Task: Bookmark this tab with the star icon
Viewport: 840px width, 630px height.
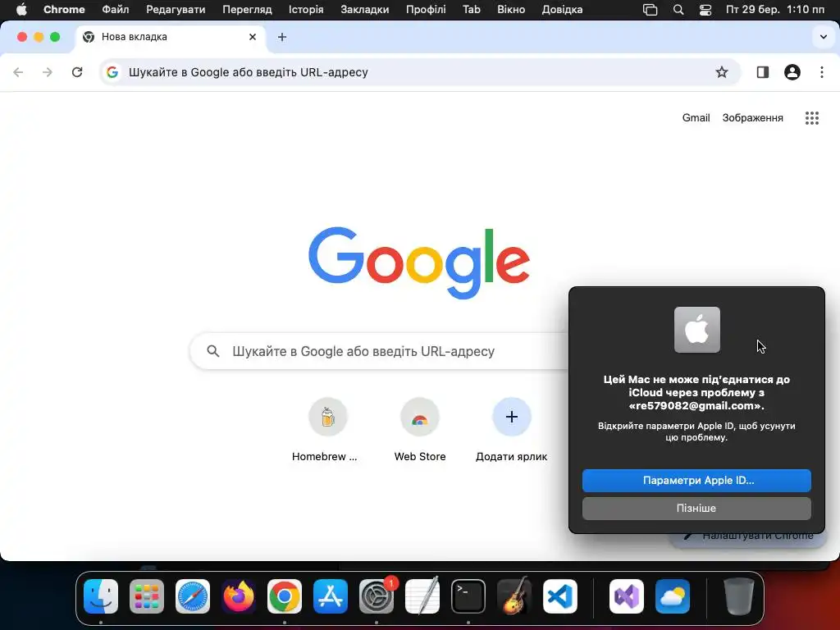Action: 722,72
